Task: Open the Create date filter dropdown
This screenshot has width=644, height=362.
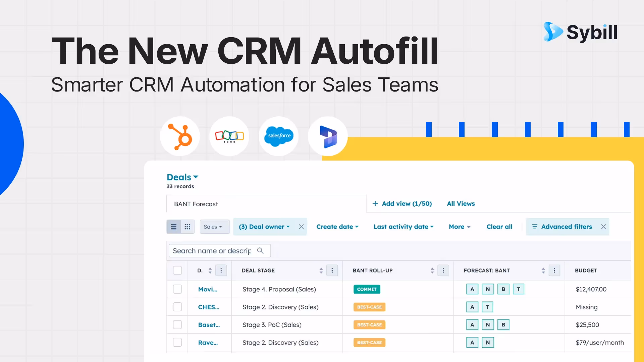Action: [x=337, y=227]
